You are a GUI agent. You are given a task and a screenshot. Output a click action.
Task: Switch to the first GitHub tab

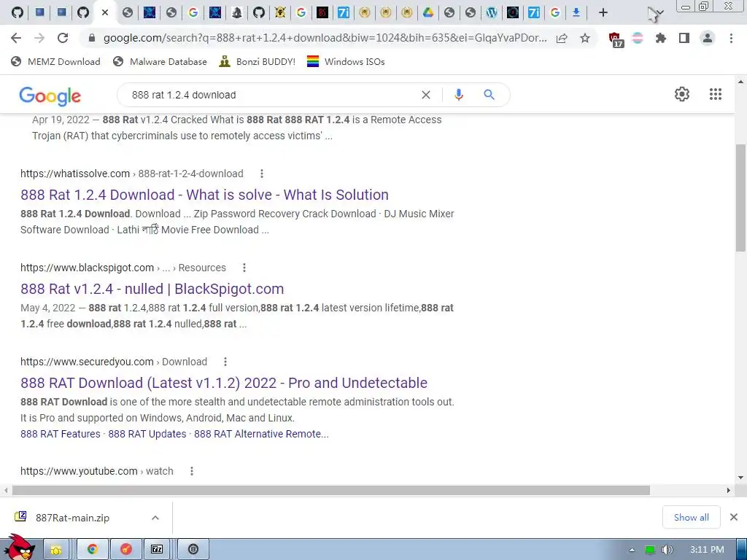point(18,13)
